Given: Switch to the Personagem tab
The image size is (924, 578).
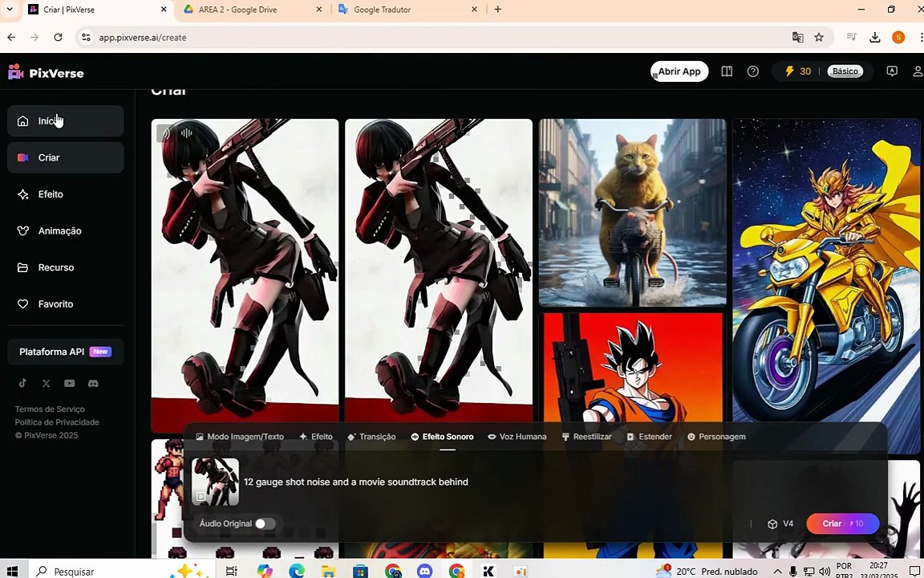Looking at the screenshot, I should 716,437.
